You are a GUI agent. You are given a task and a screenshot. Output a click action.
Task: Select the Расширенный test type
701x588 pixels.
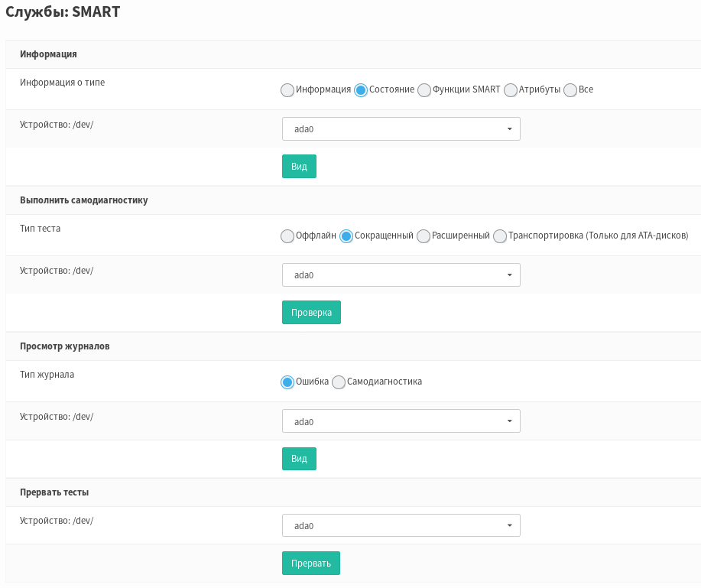[x=424, y=236]
